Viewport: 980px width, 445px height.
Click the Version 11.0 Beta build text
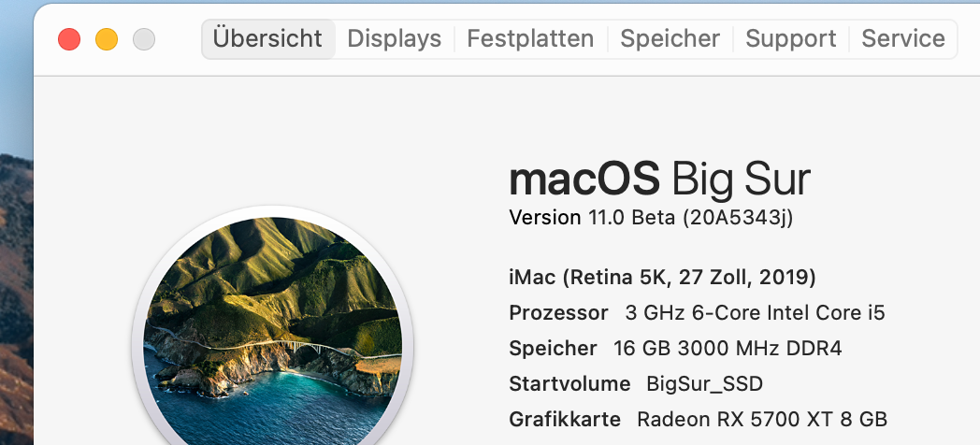point(651,218)
